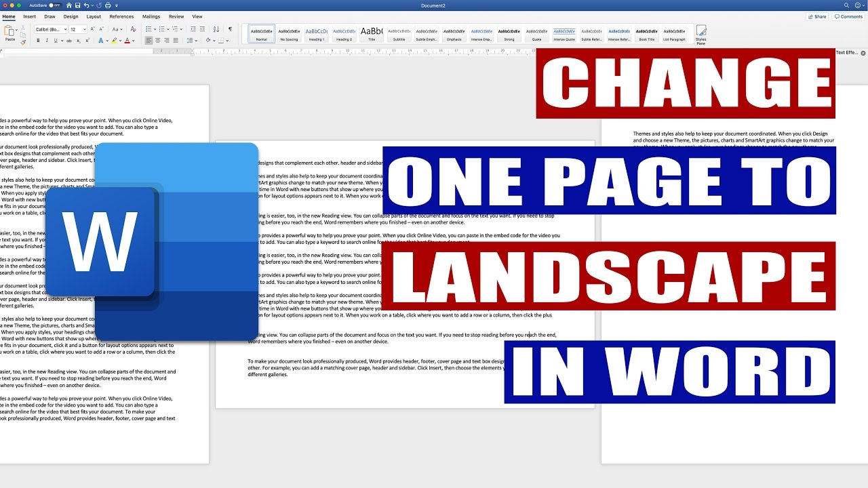Apply the Heading 1 style thumbnail

(317, 34)
